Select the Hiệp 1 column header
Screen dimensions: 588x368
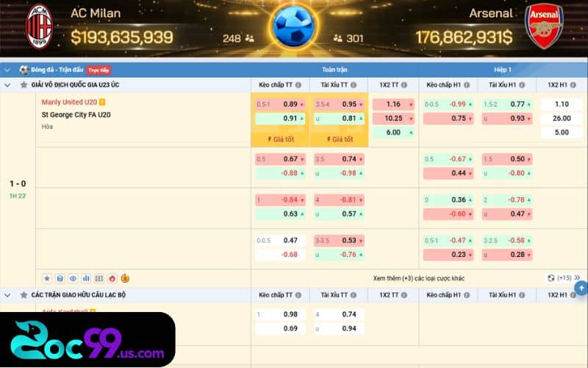[503, 70]
